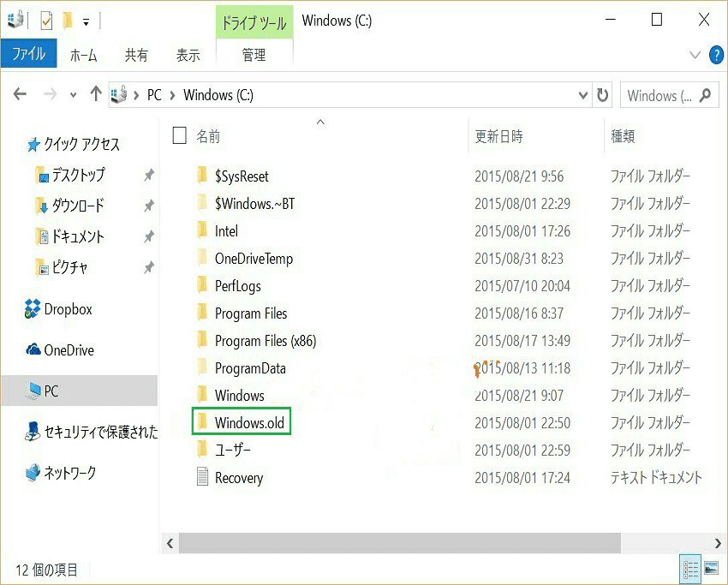Image resolution: width=728 pixels, height=585 pixels.
Task: Select the Program Files (x86) folder
Action: pyautogui.click(x=257, y=341)
